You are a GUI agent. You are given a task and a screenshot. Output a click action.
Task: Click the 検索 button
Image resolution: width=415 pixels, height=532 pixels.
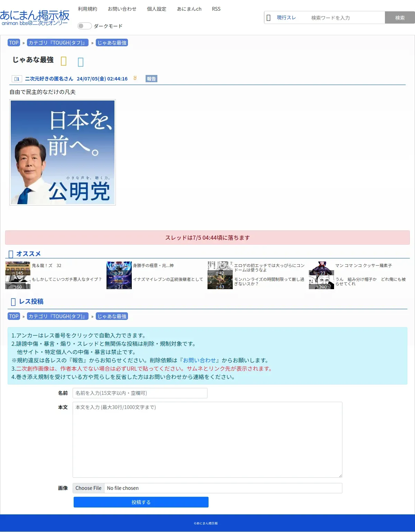[400, 18]
